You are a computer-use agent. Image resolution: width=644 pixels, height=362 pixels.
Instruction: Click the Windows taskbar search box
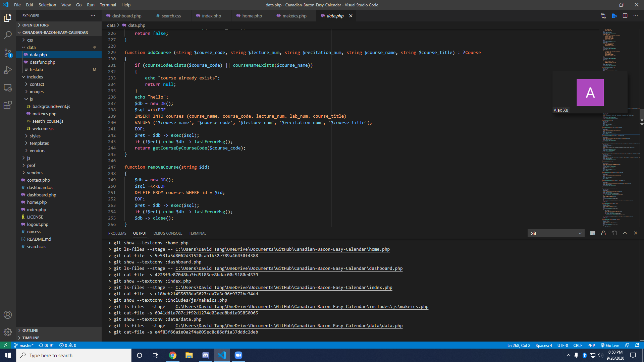74,355
